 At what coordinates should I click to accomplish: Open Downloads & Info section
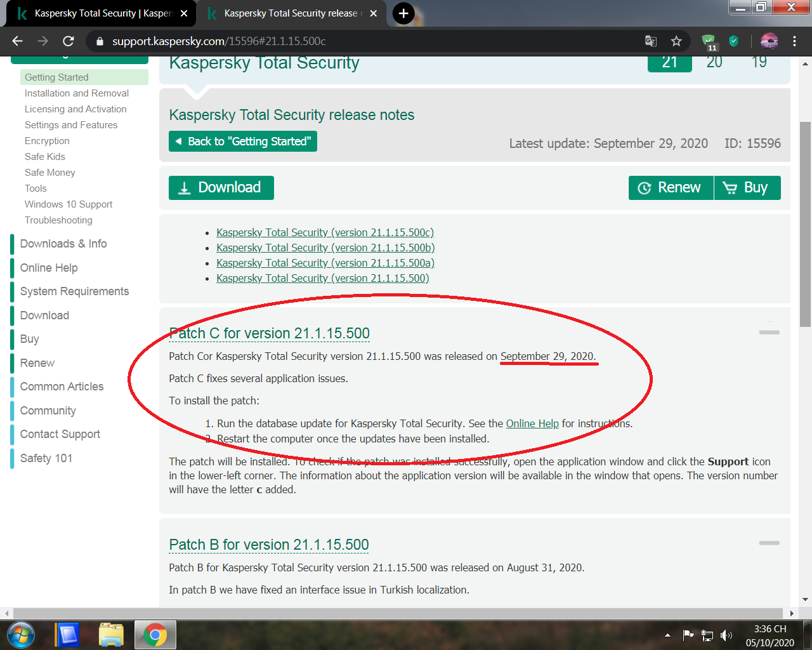pyautogui.click(x=63, y=244)
